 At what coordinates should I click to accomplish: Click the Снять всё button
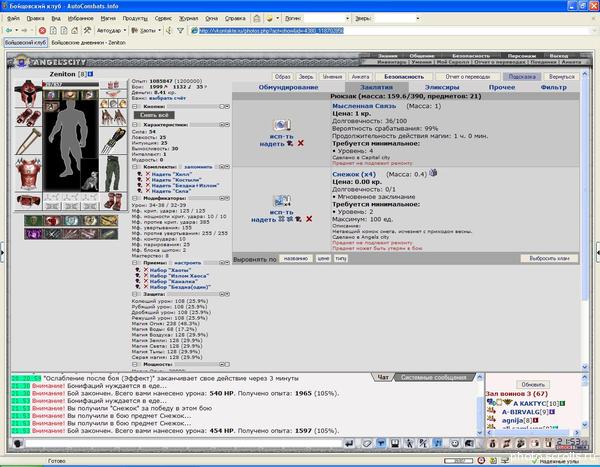(154, 115)
